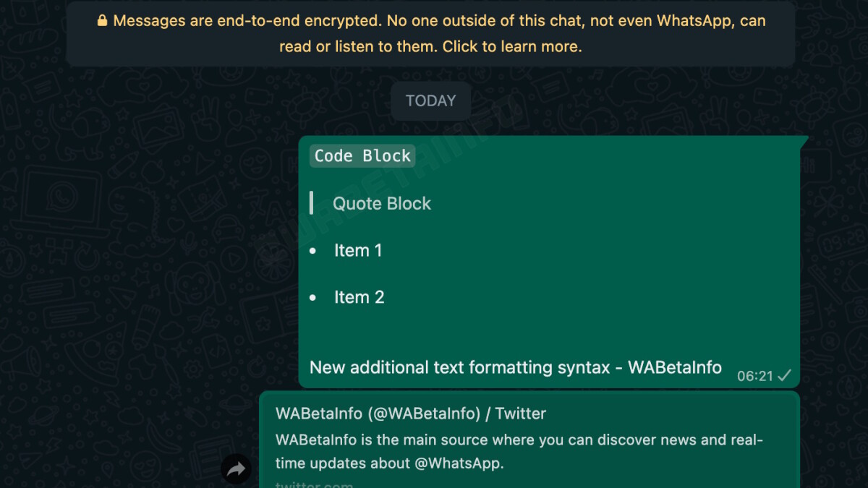Click the bullet point before Item 2

tap(313, 298)
